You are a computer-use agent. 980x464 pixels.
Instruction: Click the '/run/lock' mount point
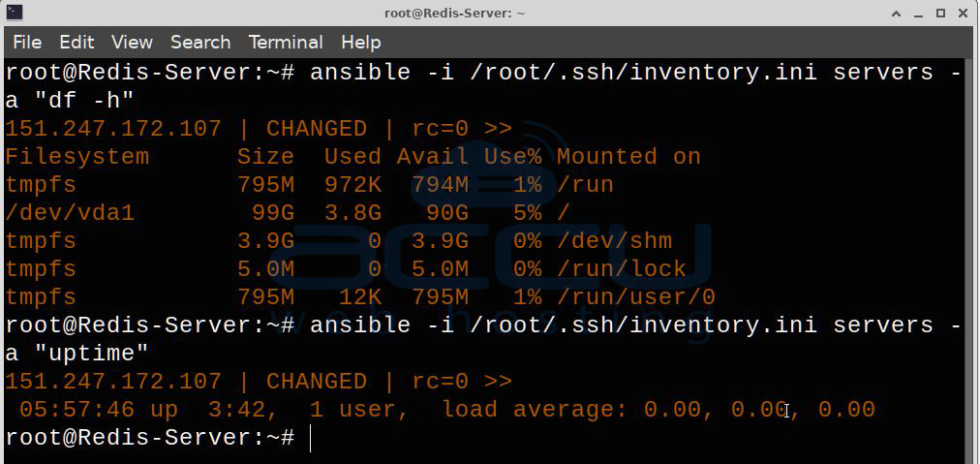(622, 269)
